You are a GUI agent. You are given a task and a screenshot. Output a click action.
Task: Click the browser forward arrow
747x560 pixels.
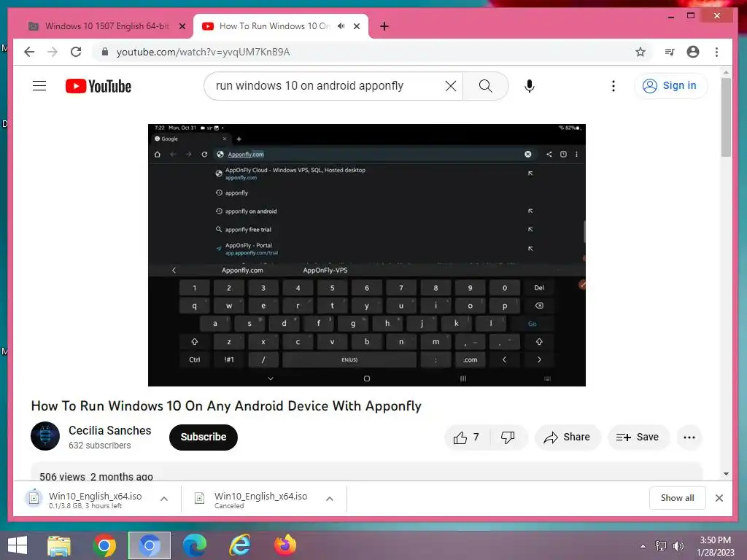[53, 52]
